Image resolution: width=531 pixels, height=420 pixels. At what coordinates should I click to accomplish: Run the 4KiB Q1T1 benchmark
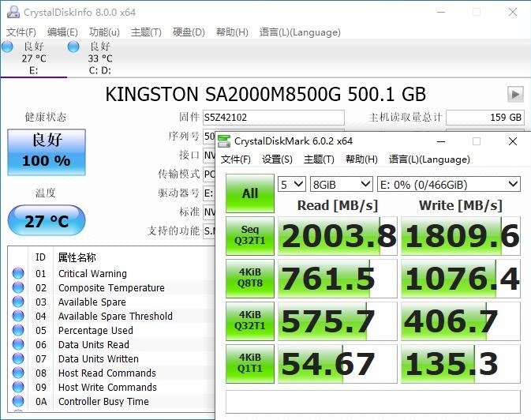(250, 364)
